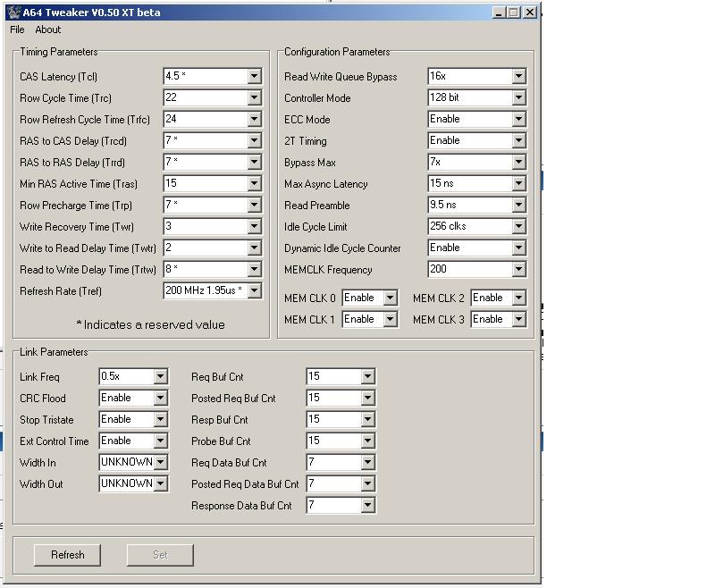Image resolution: width=715 pixels, height=588 pixels.
Task: Close the A64 Tweaker window
Action: [x=529, y=13]
